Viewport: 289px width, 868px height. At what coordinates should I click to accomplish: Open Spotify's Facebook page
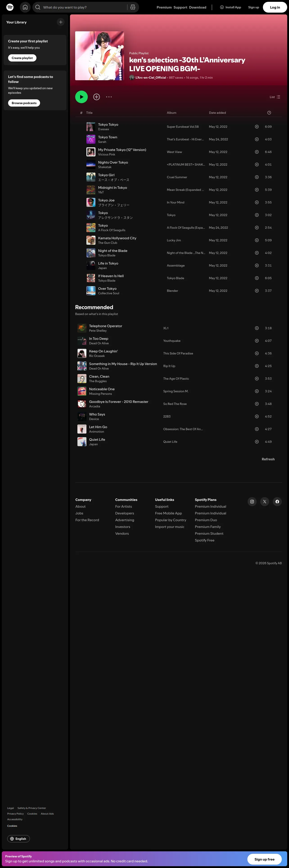coord(277,502)
